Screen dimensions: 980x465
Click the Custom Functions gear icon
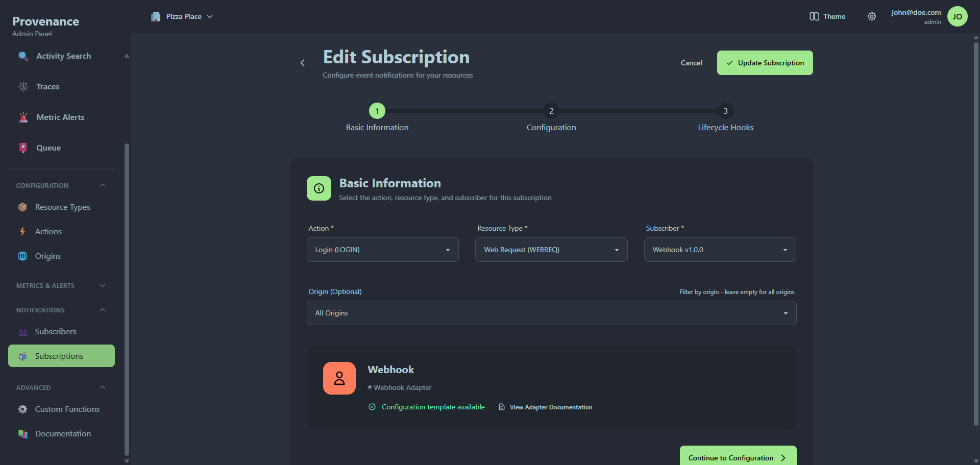(x=22, y=409)
